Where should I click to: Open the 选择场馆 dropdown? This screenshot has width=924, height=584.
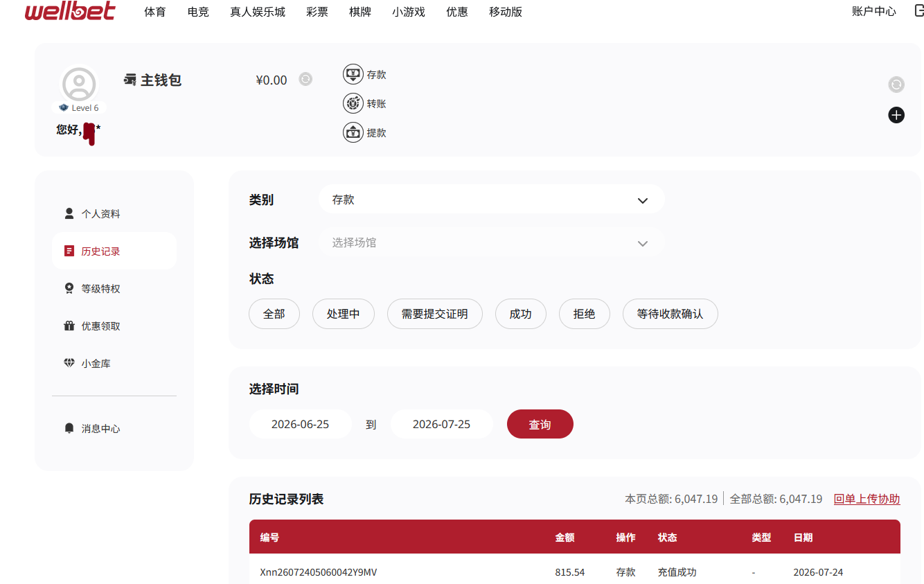(491, 242)
